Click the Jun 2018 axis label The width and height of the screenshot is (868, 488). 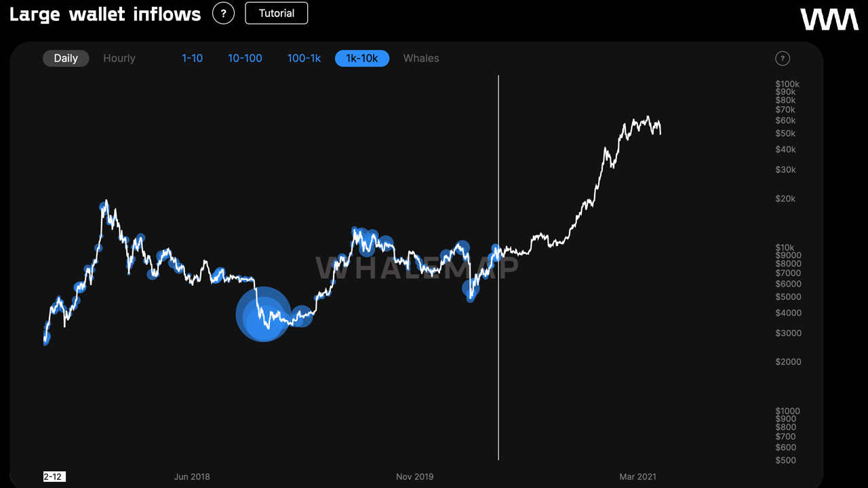coord(192,477)
